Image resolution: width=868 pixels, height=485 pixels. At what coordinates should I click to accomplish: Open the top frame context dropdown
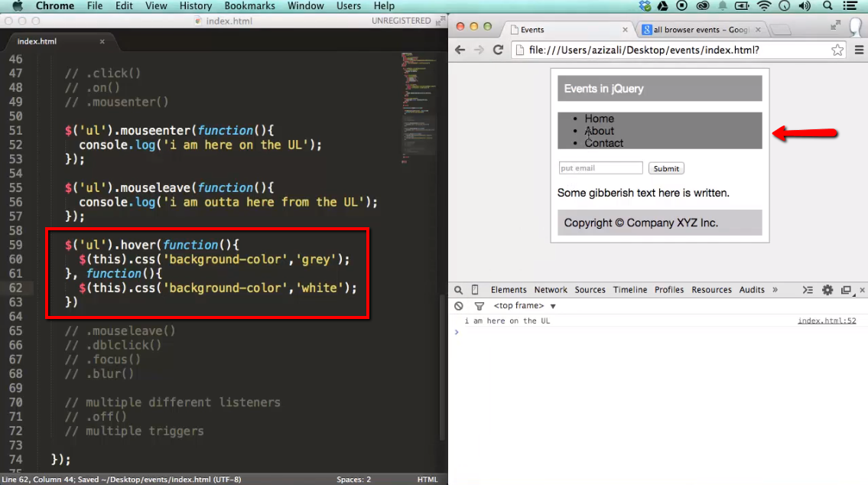521,305
